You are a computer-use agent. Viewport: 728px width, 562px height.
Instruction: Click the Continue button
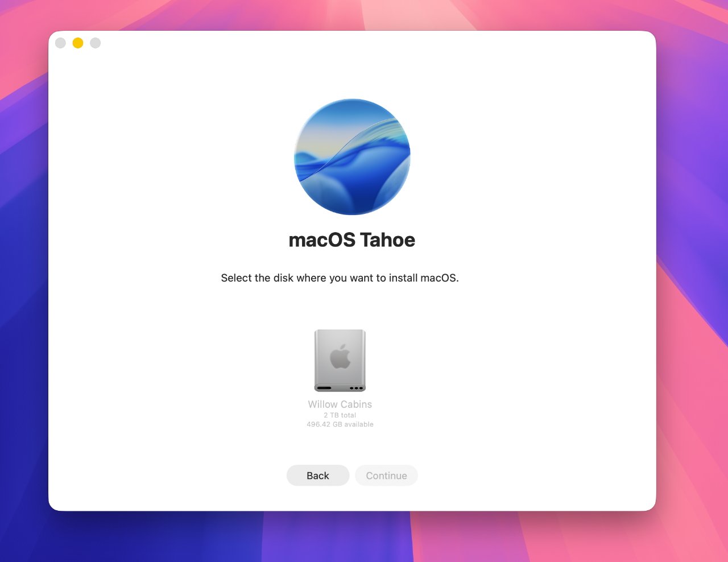pos(386,476)
